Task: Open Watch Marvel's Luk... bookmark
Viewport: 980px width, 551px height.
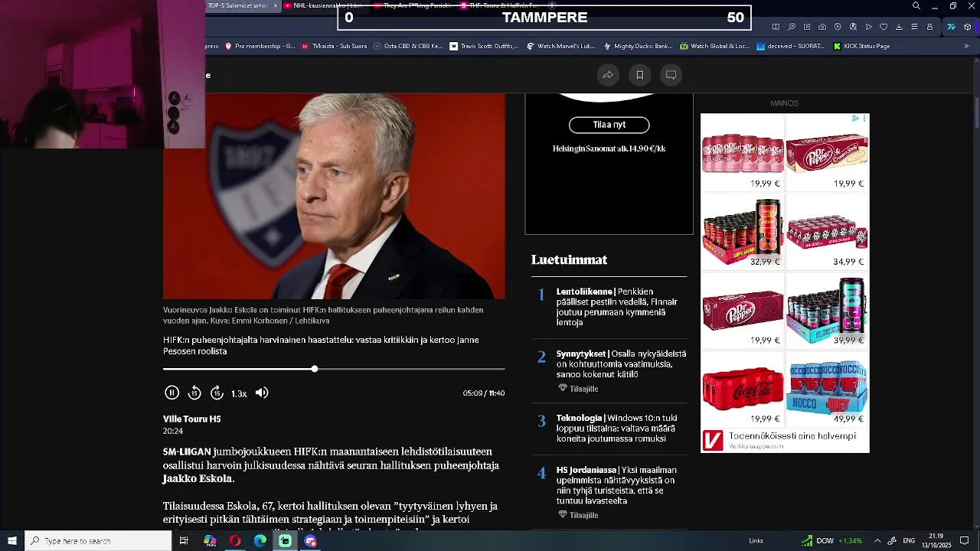Action: point(560,46)
